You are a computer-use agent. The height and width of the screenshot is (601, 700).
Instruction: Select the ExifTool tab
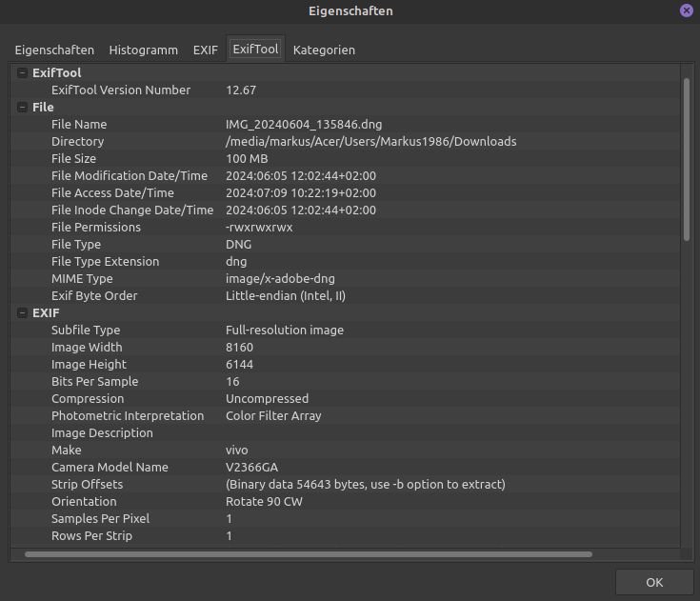click(255, 50)
